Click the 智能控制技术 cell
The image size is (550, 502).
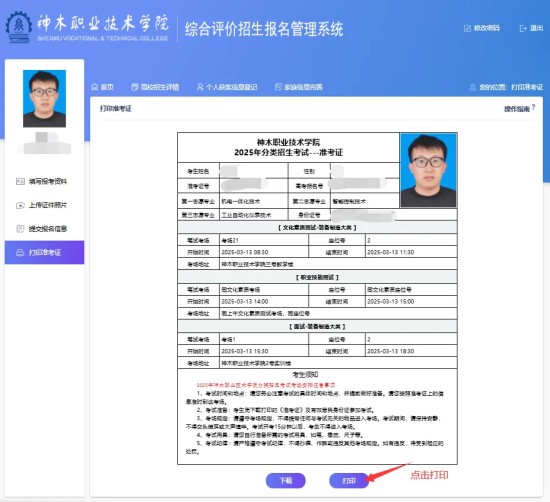[x=365, y=201]
